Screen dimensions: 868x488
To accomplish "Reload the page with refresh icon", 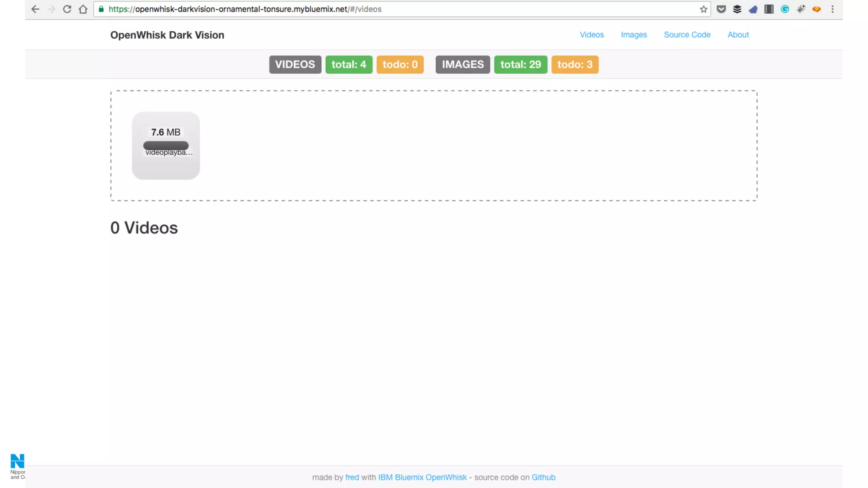I will (x=67, y=9).
